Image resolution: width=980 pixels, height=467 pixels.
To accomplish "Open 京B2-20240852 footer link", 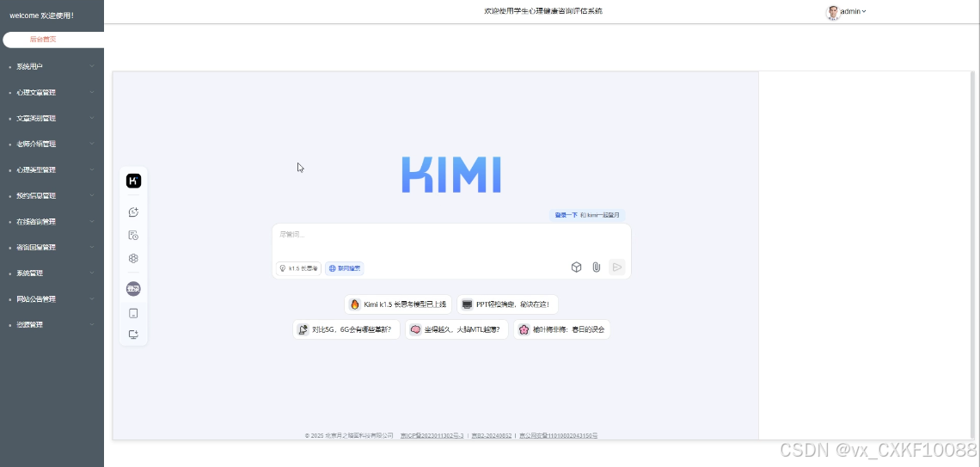I will [x=491, y=436].
